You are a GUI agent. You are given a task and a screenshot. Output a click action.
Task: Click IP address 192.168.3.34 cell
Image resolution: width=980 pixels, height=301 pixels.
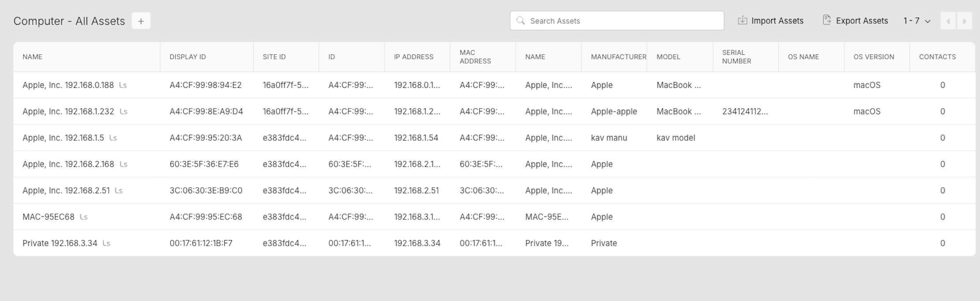pos(417,243)
